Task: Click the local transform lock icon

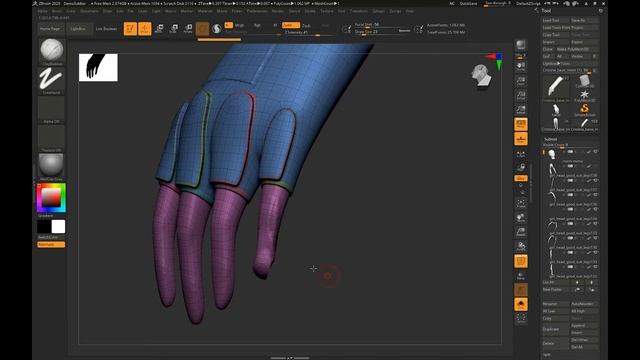Action: click(521, 167)
